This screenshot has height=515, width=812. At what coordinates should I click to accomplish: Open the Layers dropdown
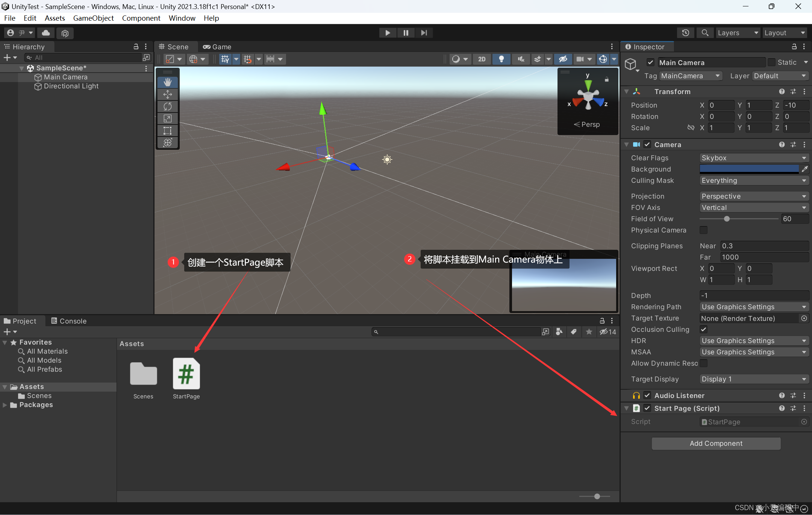point(738,33)
